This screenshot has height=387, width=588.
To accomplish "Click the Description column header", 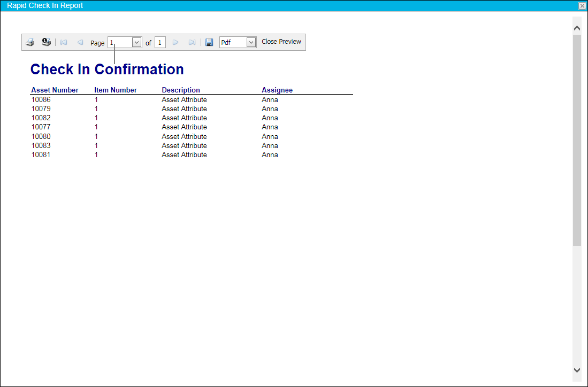I will [181, 90].
